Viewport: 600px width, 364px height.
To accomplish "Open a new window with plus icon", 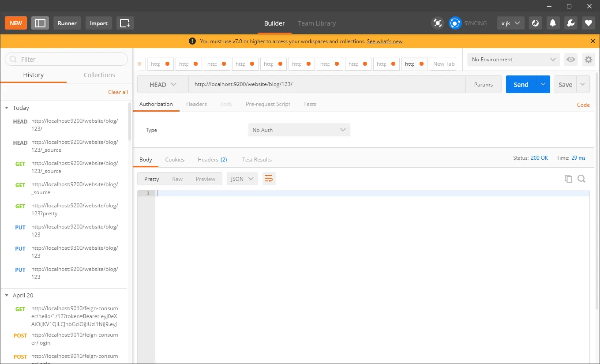I will coord(125,23).
